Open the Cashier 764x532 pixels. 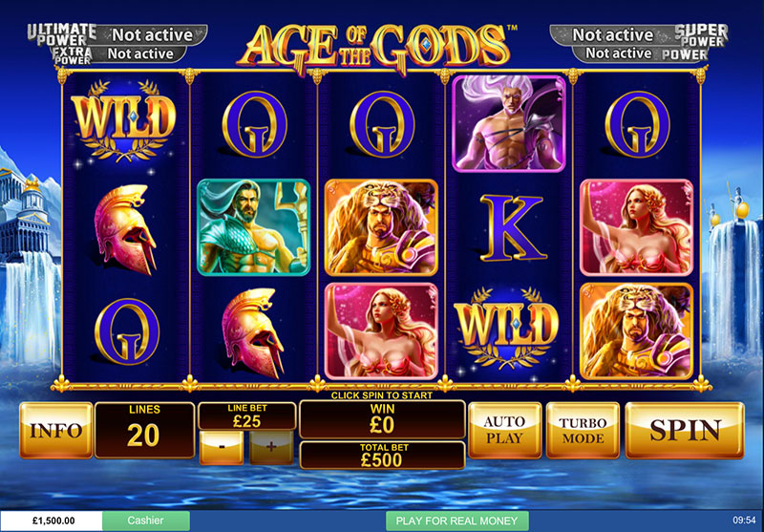146,521
